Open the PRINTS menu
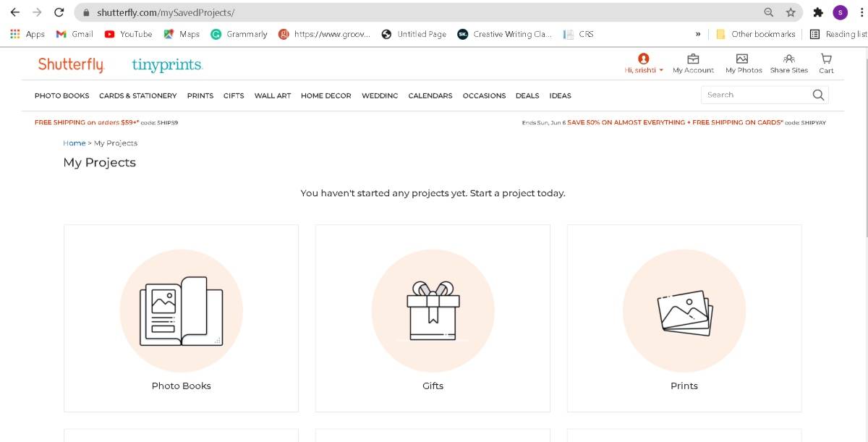The image size is (868, 442). [x=200, y=95]
